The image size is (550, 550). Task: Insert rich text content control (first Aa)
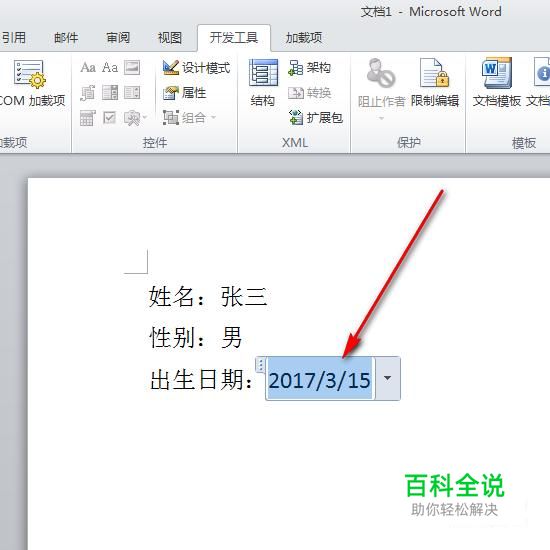pos(88,67)
